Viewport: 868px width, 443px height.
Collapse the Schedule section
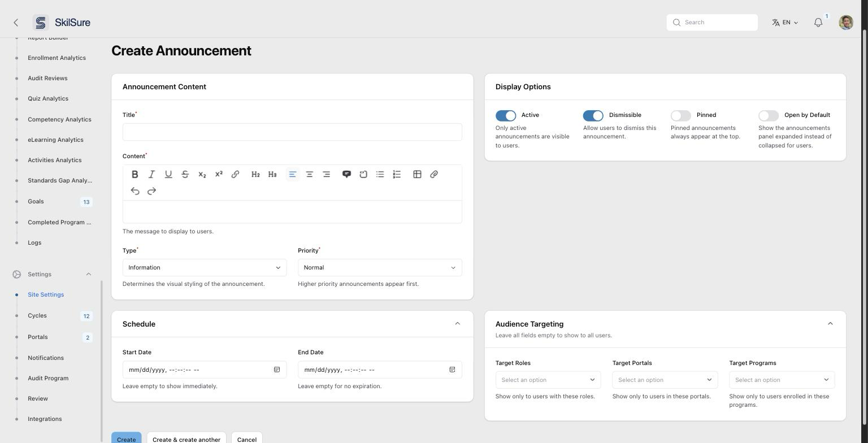point(458,324)
